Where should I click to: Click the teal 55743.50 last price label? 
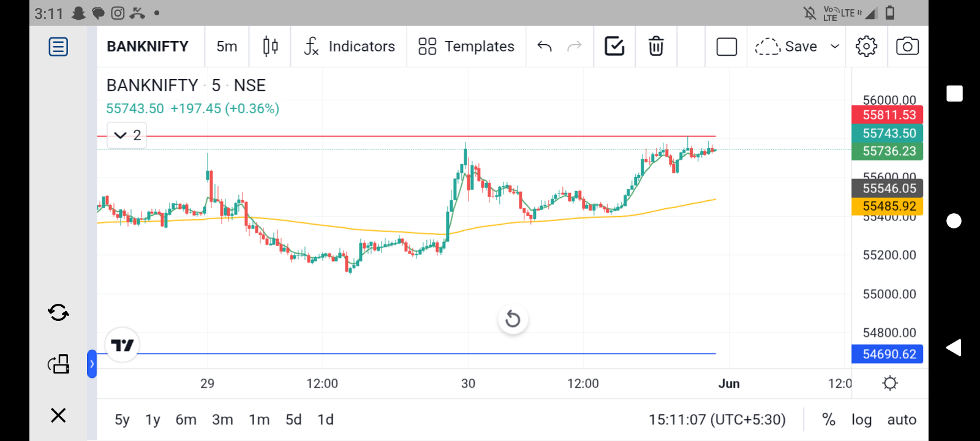[x=888, y=133]
